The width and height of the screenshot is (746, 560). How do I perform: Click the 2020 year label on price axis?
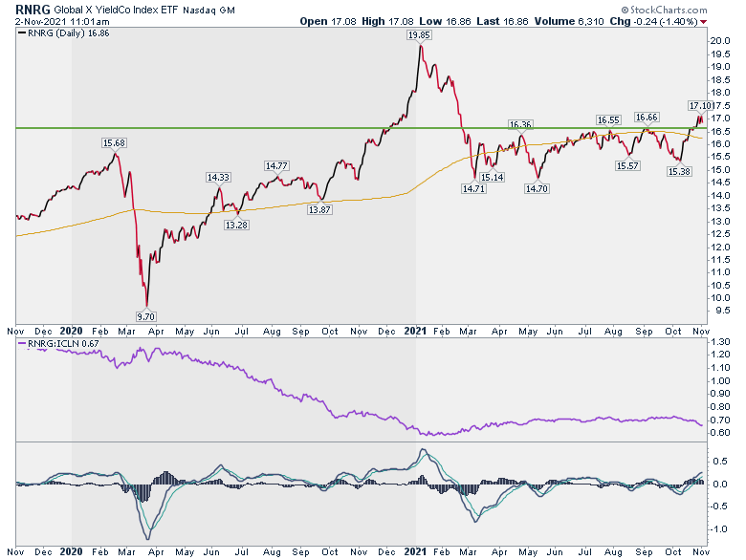click(72, 331)
